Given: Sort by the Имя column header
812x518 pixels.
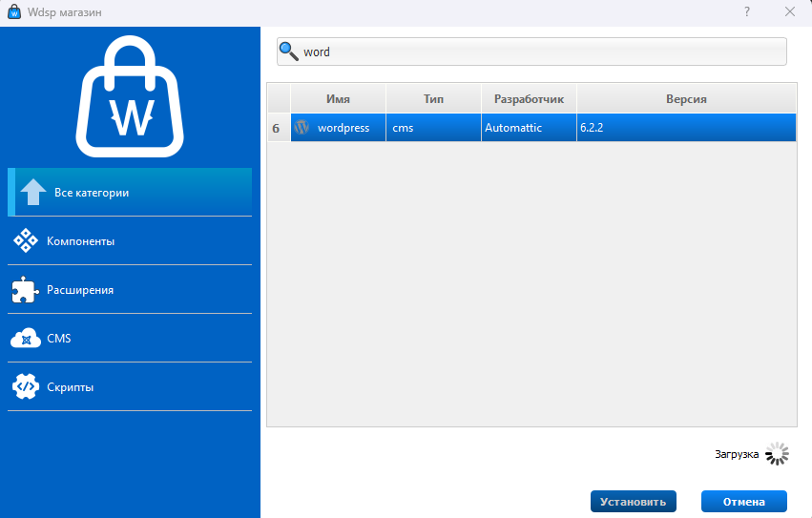Looking at the screenshot, I should 338,99.
